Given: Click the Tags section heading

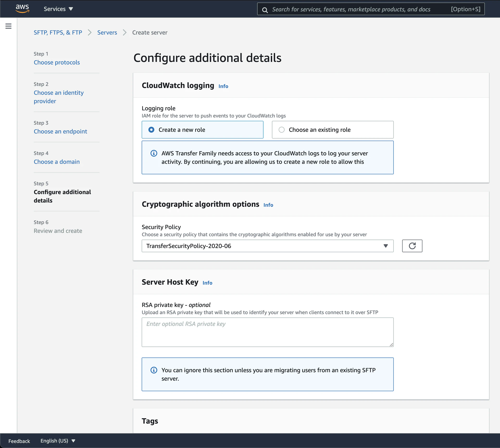Looking at the screenshot, I should click(150, 421).
